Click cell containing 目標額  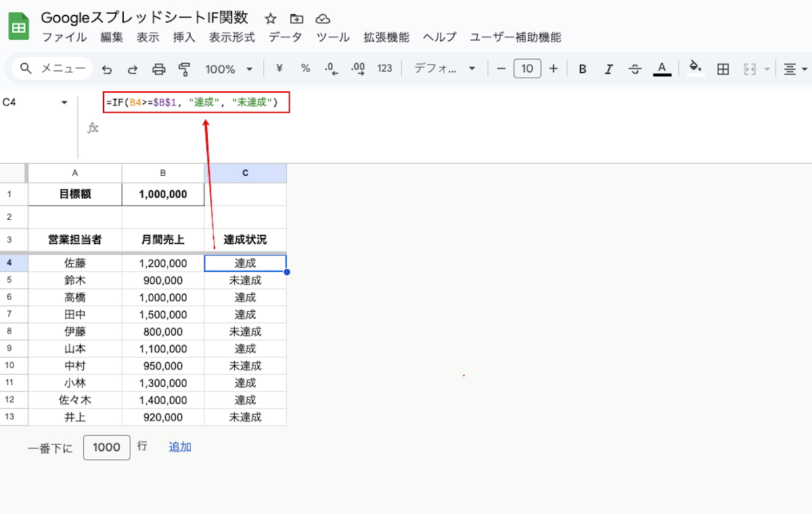pyautogui.click(x=75, y=194)
